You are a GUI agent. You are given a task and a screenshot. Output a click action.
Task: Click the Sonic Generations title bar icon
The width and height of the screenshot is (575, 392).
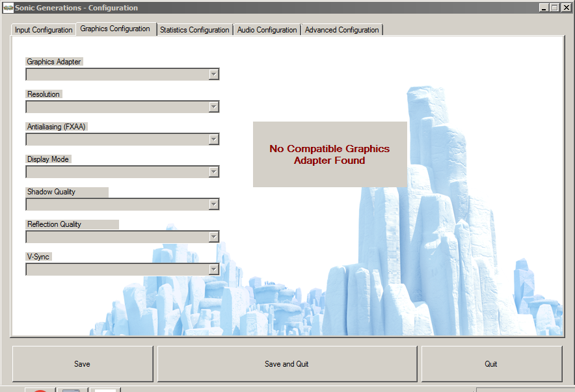[8, 8]
